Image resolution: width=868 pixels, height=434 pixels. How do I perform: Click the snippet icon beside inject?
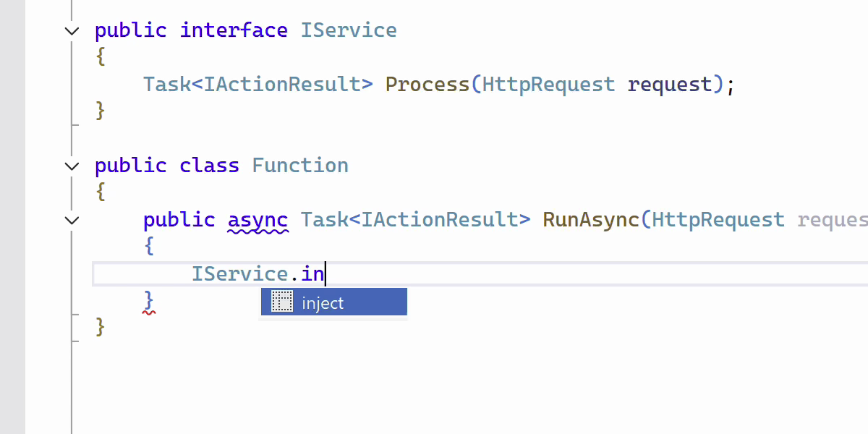coord(281,302)
